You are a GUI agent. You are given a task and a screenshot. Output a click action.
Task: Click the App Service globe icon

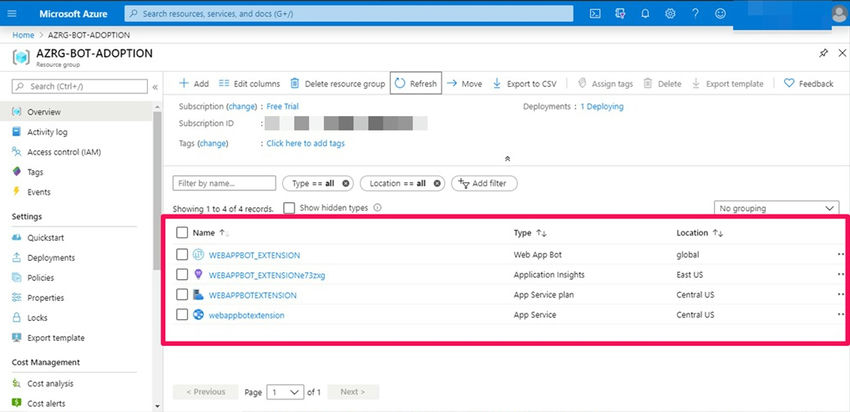coord(198,314)
